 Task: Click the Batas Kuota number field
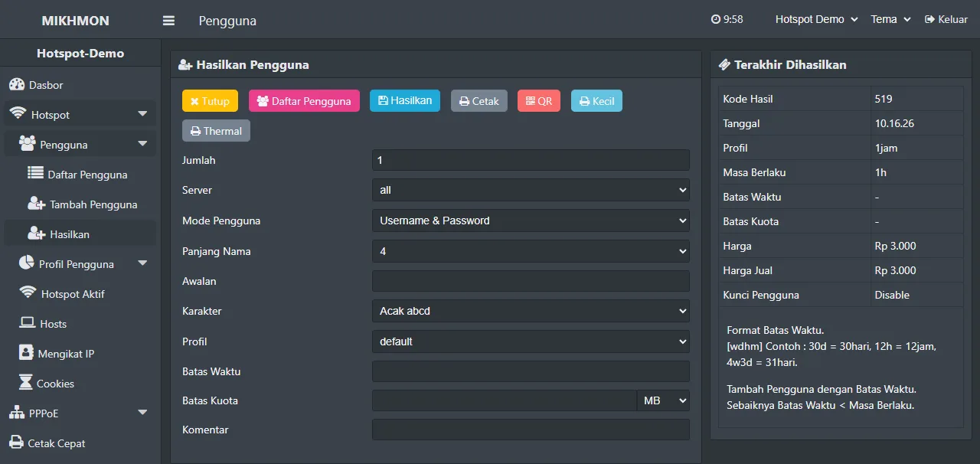[x=505, y=400]
